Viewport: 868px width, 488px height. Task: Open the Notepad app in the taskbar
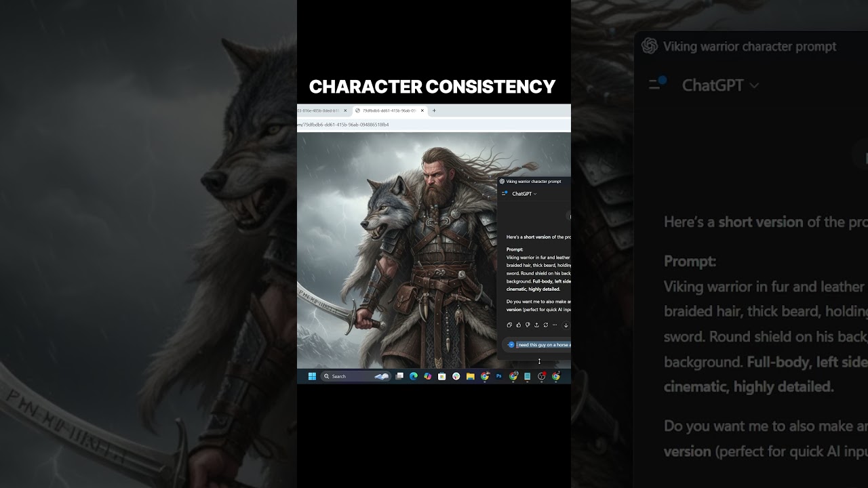[528, 376]
